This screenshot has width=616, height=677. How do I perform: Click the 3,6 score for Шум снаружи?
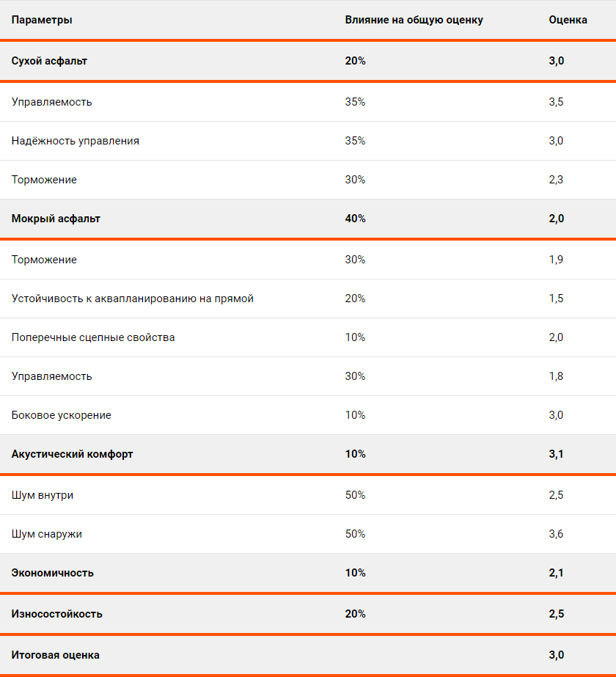556,534
